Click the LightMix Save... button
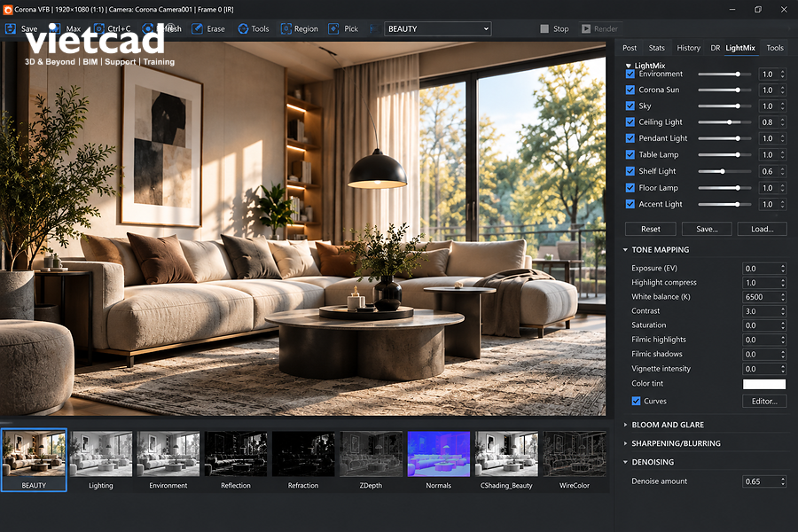Screen dimensions: 798x532 [707, 229]
